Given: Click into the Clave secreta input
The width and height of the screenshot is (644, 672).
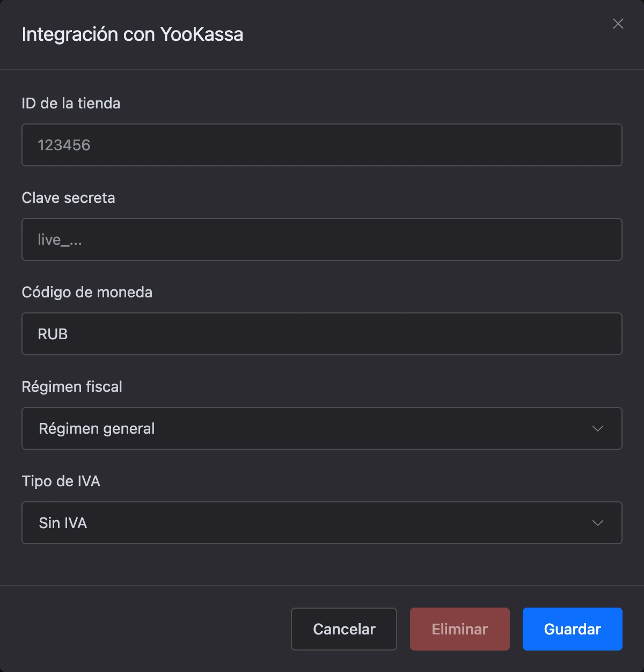Looking at the screenshot, I should point(322,239).
